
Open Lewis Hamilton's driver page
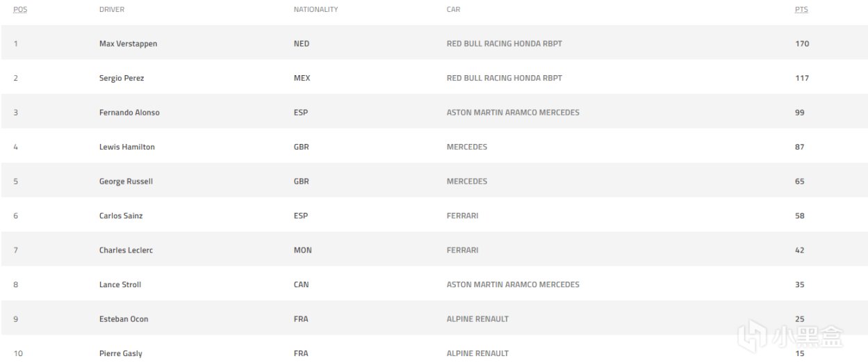(x=126, y=147)
